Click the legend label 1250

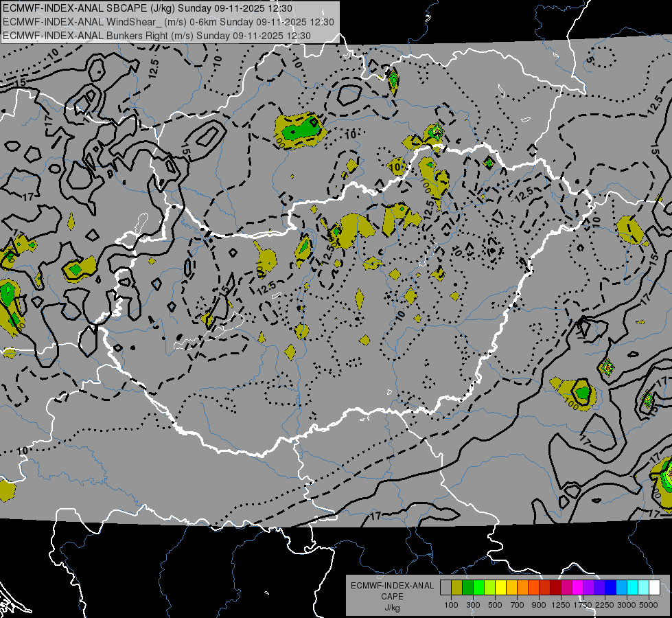[561, 605]
